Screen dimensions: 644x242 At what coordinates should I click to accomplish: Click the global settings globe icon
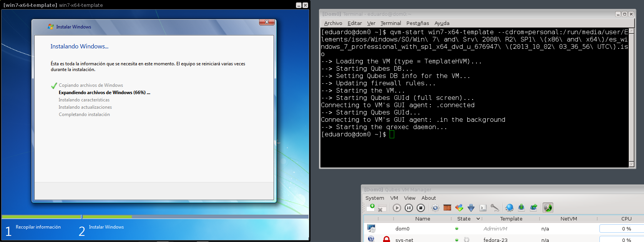pyautogui.click(x=510, y=208)
